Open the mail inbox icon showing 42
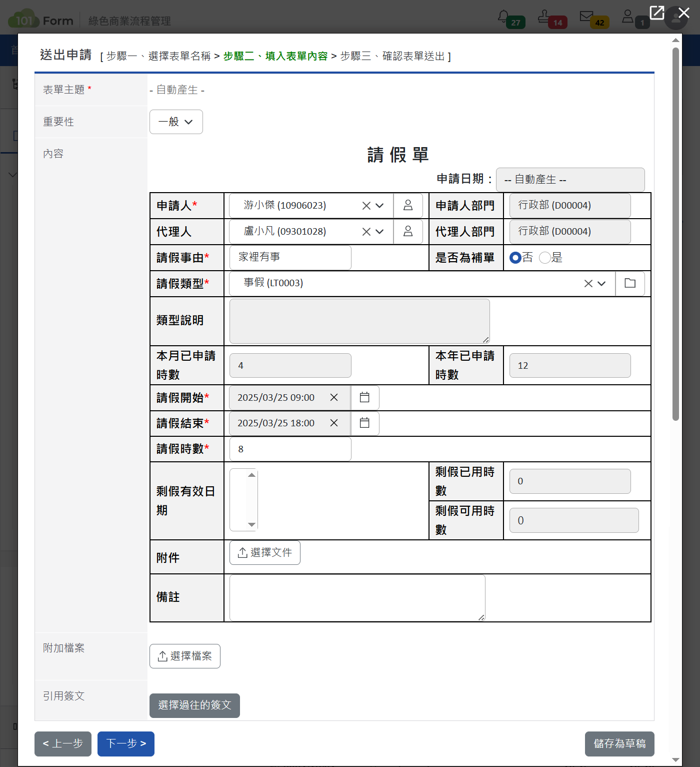The height and width of the screenshot is (767, 700). click(586, 16)
